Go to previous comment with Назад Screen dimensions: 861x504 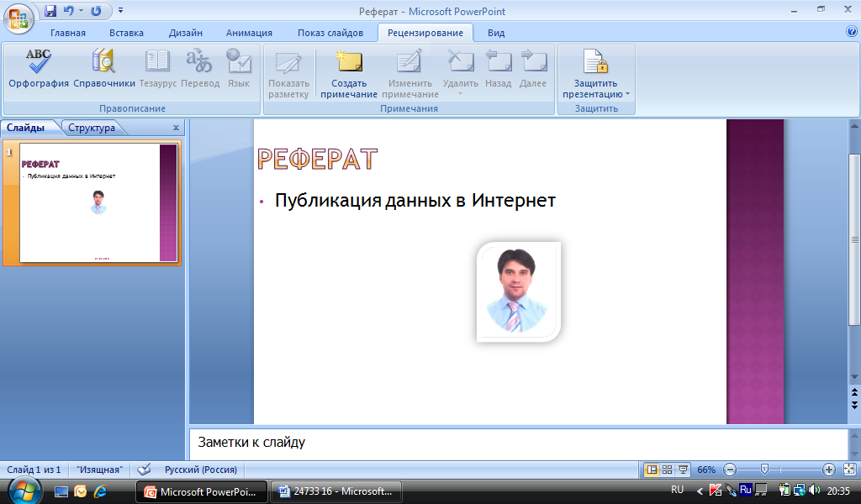tap(498, 69)
